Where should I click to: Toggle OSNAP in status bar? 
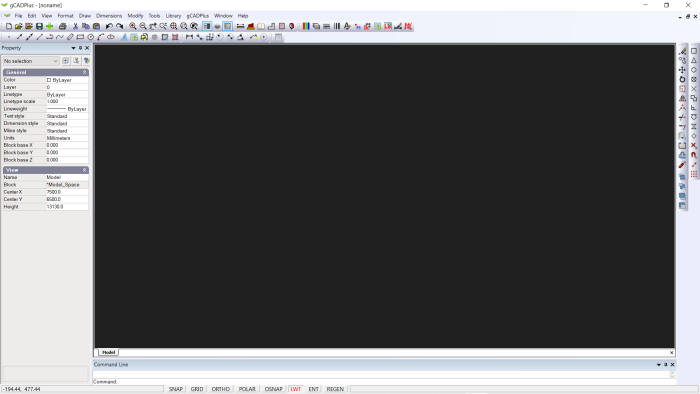pyautogui.click(x=273, y=389)
